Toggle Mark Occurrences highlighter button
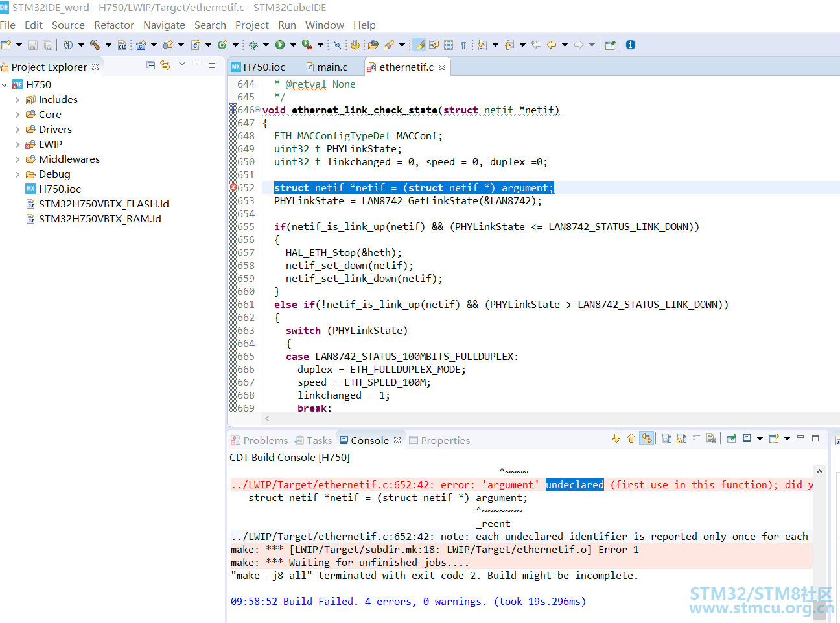Image resolution: width=840 pixels, height=623 pixels. pyautogui.click(x=419, y=45)
